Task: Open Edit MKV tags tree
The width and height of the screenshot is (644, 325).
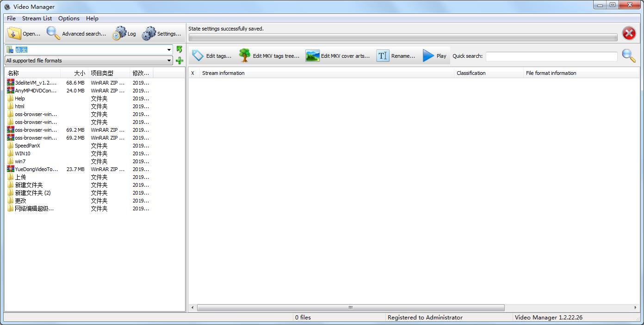Action: [245, 55]
